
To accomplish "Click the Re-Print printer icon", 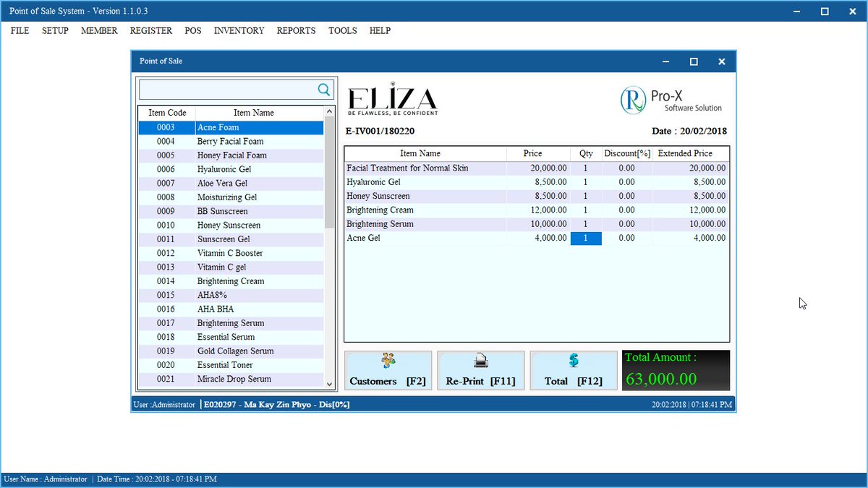I will [481, 360].
